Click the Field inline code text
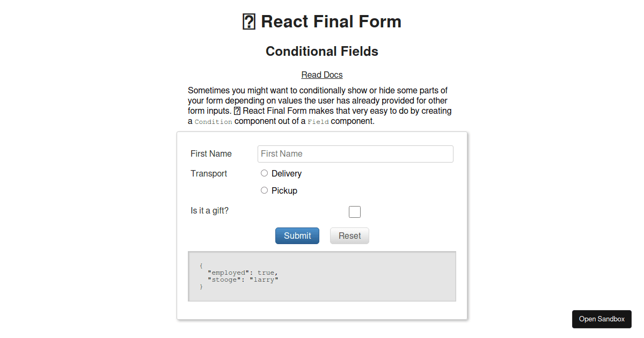The width and height of the screenshot is (644, 338). [319, 121]
